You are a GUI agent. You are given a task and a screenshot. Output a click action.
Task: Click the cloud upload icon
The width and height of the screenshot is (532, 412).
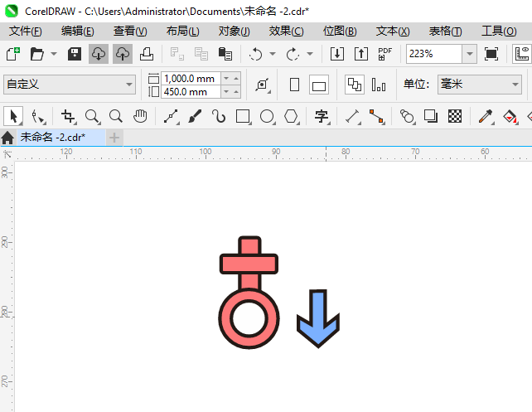tap(123, 54)
